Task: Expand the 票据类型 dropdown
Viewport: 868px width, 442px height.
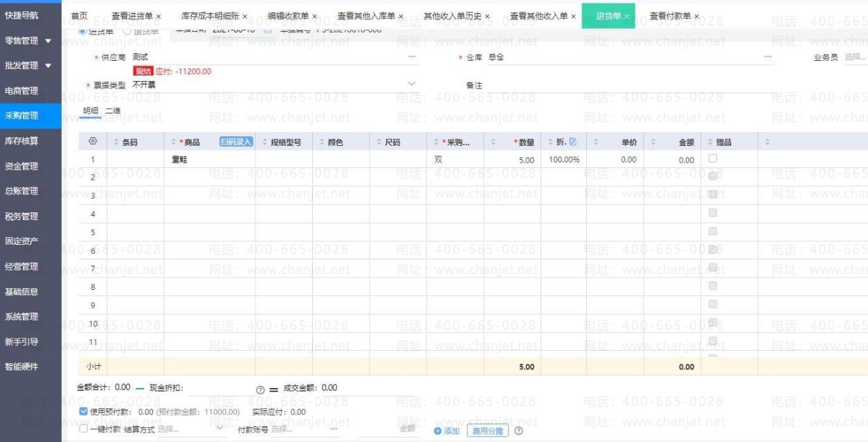Action: tap(412, 84)
